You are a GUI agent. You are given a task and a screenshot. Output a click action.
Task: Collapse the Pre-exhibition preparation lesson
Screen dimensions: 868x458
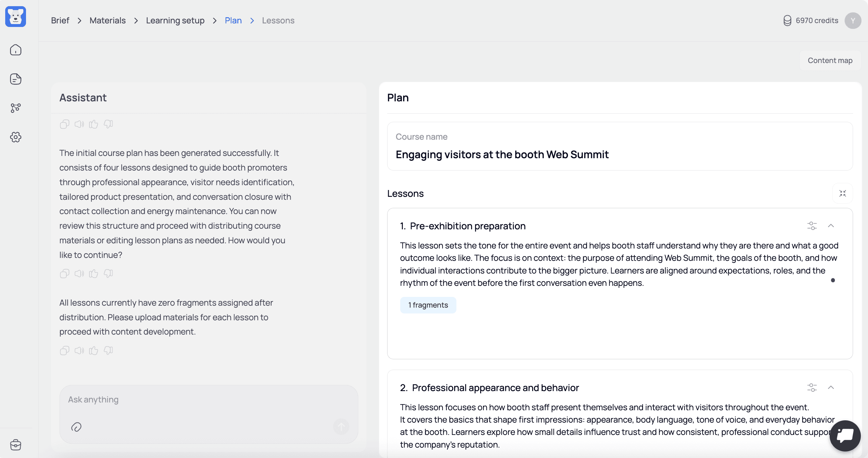click(831, 226)
